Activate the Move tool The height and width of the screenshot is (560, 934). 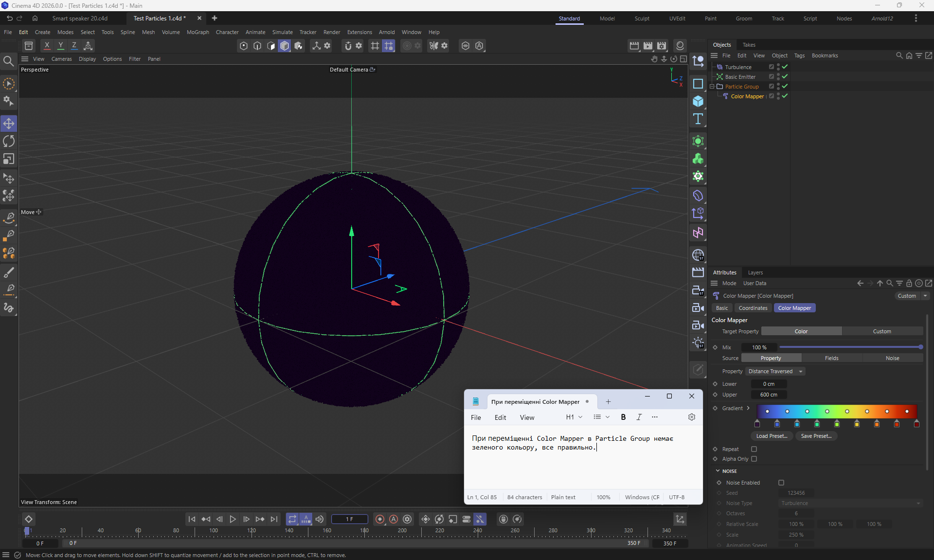tap(9, 124)
